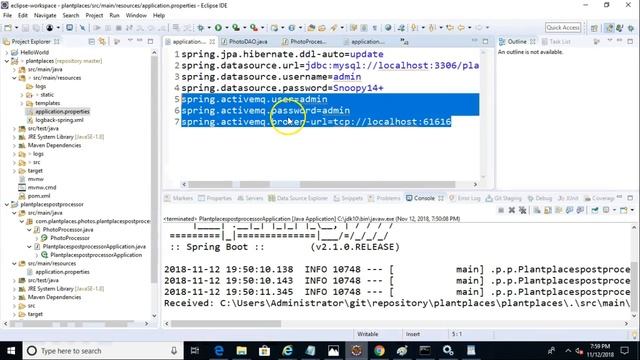The height and width of the screenshot is (360, 640).
Task: Open the Run button dropdown arrow
Action: pos(226,28)
